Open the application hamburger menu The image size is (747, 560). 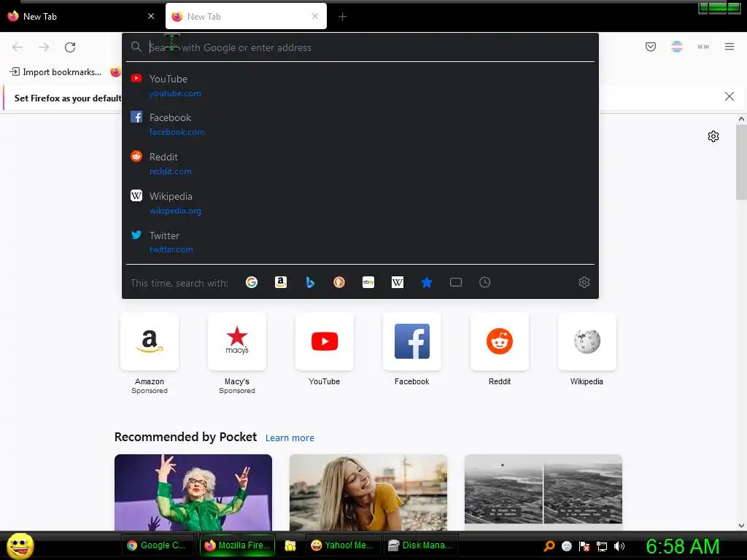pyautogui.click(x=729, y=47)
